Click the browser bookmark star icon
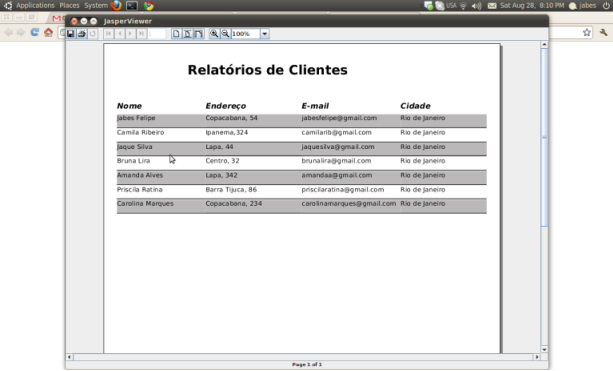 587,32
